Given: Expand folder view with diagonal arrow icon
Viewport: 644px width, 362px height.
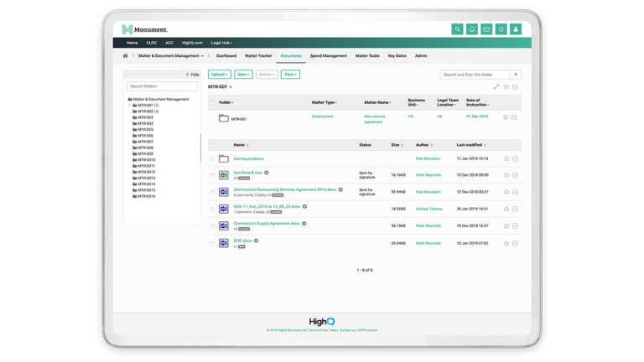Looking at the screenshot, I should (x=496, y=87).
